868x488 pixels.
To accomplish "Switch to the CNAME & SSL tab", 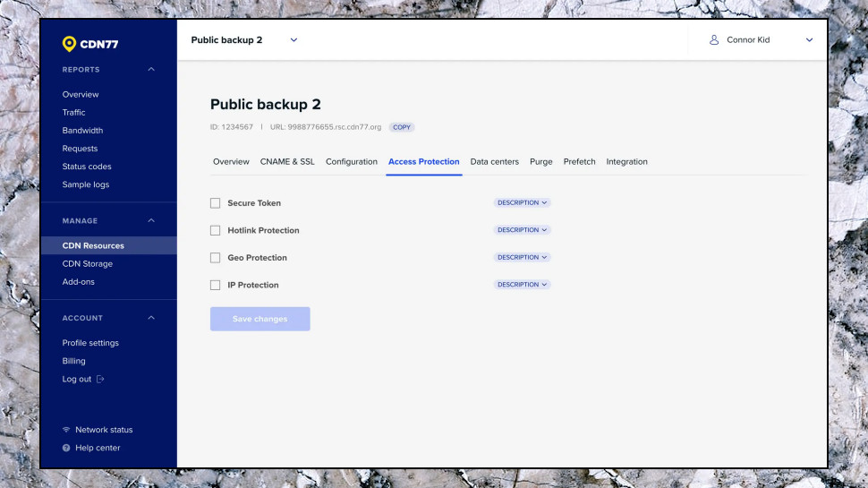I will click(x=287, y=162).
